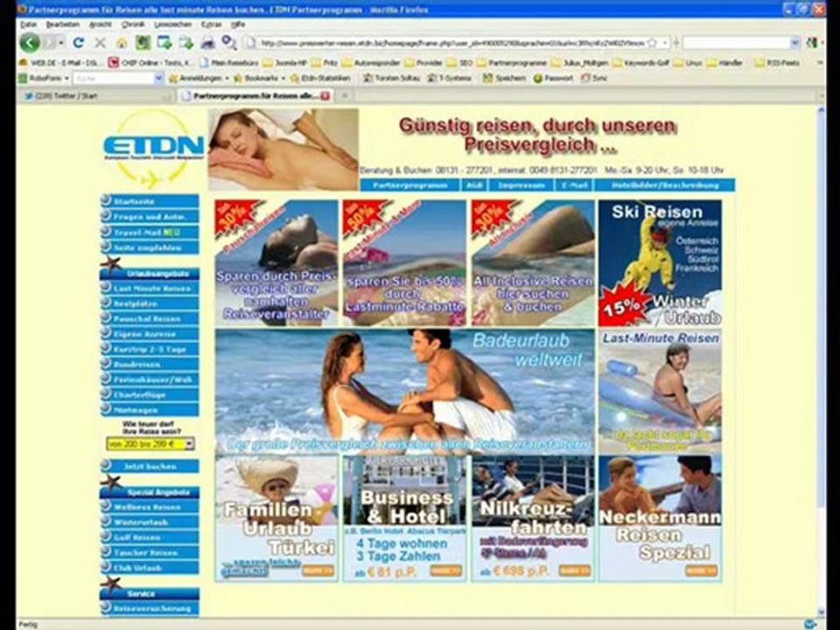Click the RoboForm toolbar icon

23,78
